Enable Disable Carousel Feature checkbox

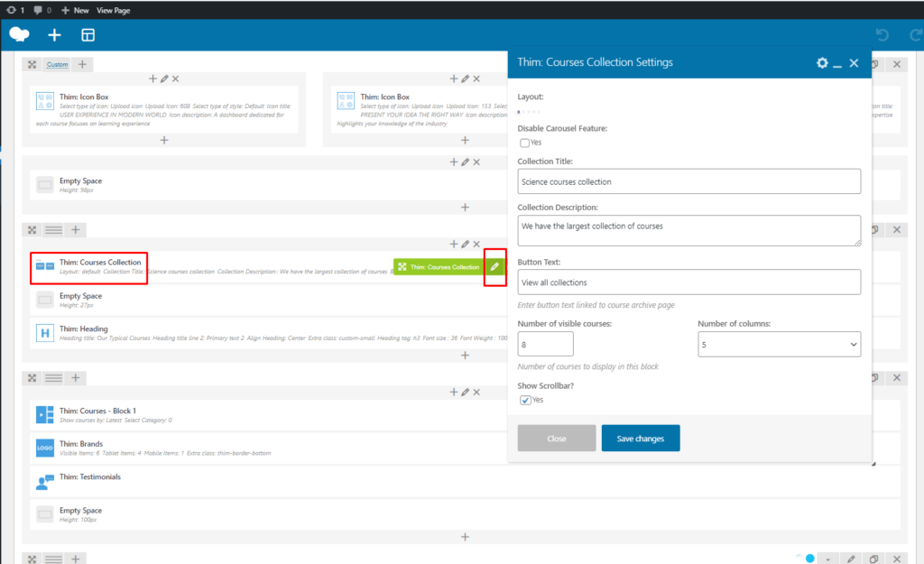[x=524, y=143]
